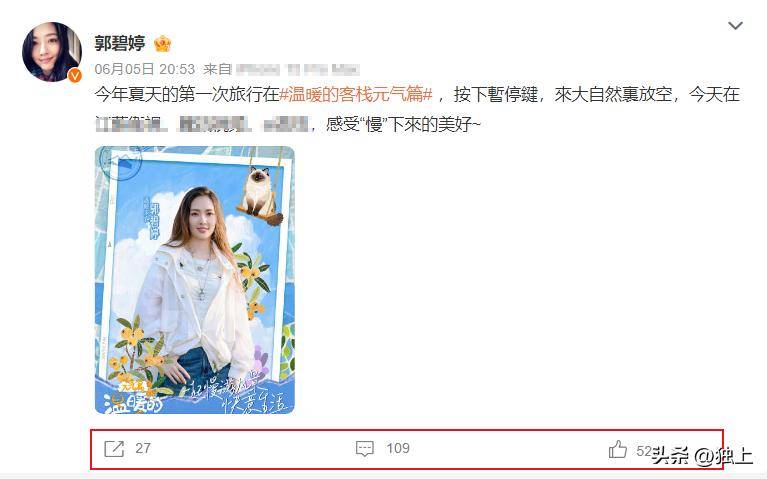Expand the post options chevron
Image resolution: width=767 pixels, height=479 pixels.
735,25
